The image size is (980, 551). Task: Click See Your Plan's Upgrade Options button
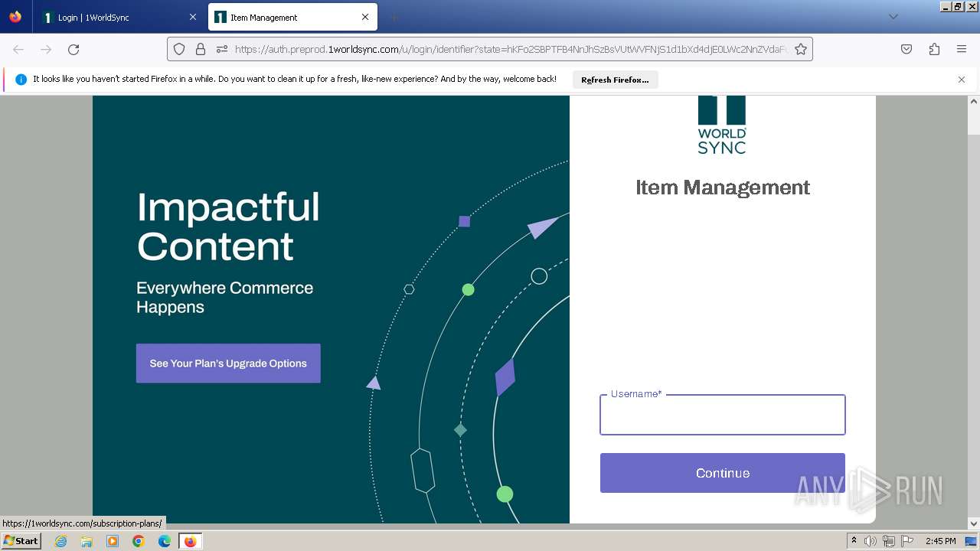point(228,364)
